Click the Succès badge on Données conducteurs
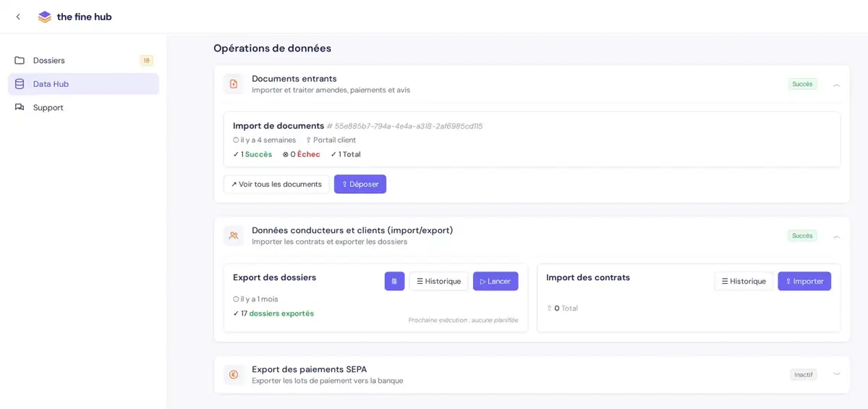The width and height of the screenshot is (868, 409). [802, 236]
